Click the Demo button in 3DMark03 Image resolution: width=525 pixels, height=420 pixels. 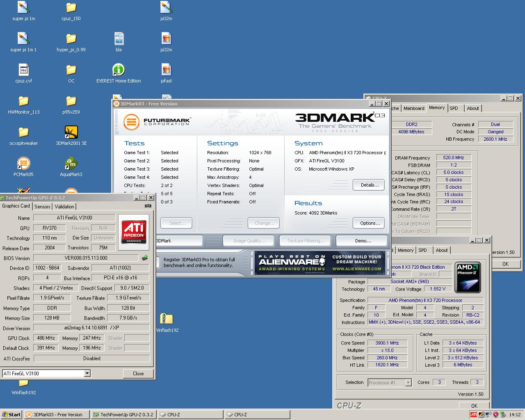(x=362, y=241)
